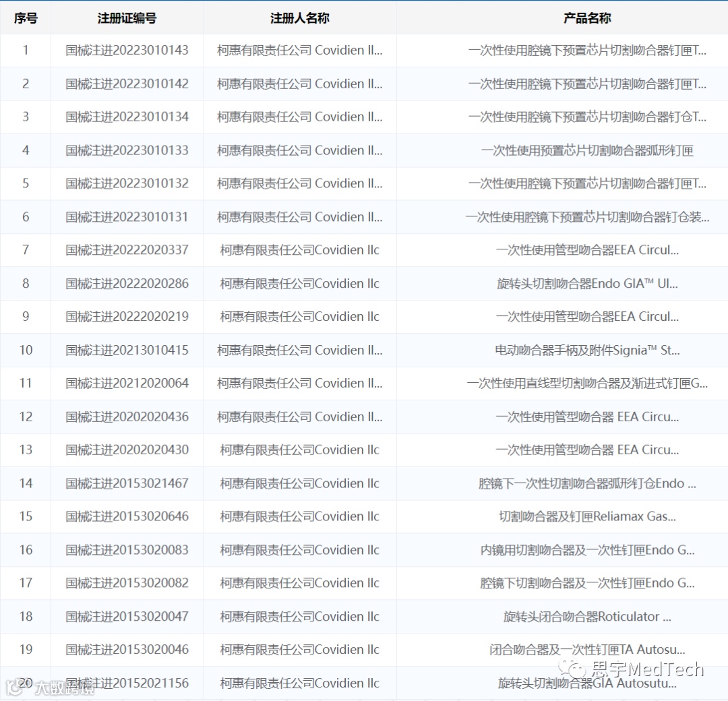Click the 序号 column header

click(26, 18)
